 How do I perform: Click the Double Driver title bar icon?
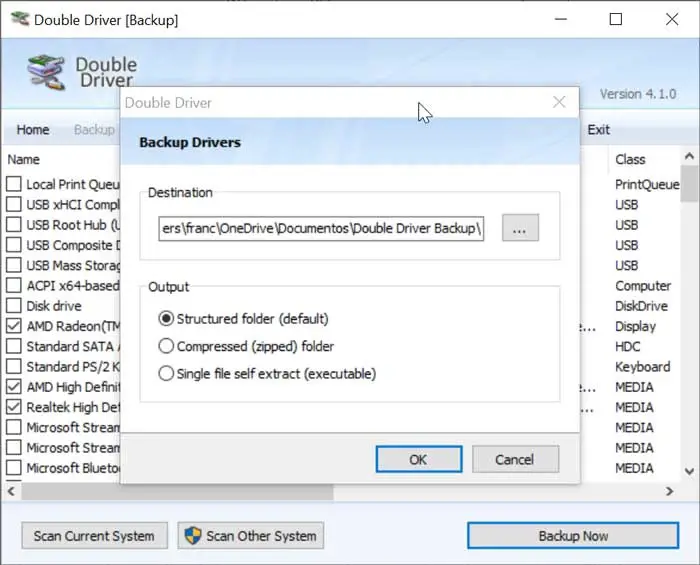20,19
